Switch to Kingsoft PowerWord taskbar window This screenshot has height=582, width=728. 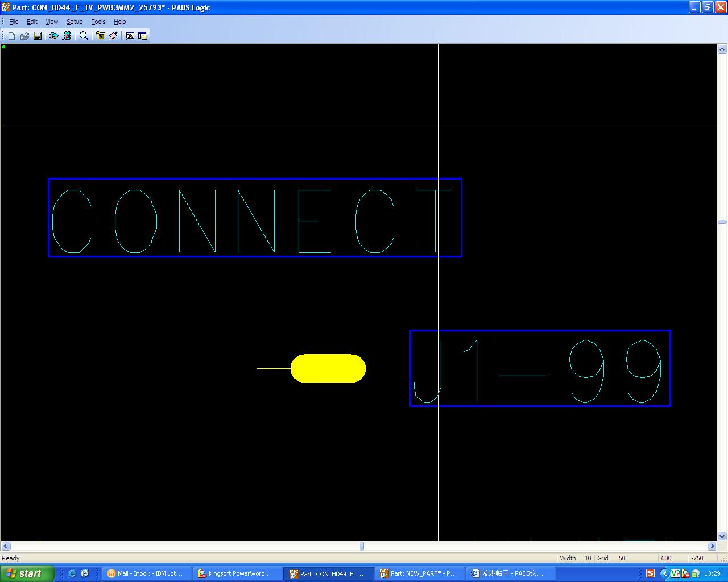pyautogui.click(x=238, y=573)
